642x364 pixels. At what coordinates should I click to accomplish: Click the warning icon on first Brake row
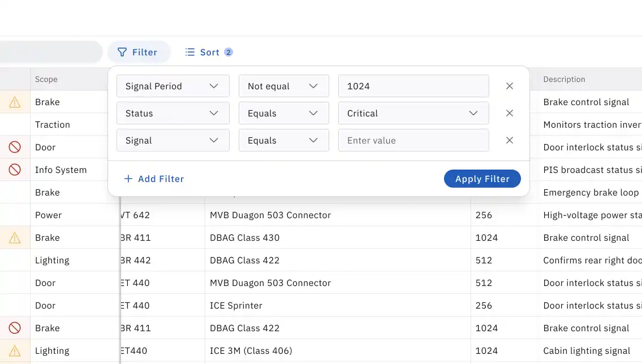pyautogui.click(x=15, y=102)
